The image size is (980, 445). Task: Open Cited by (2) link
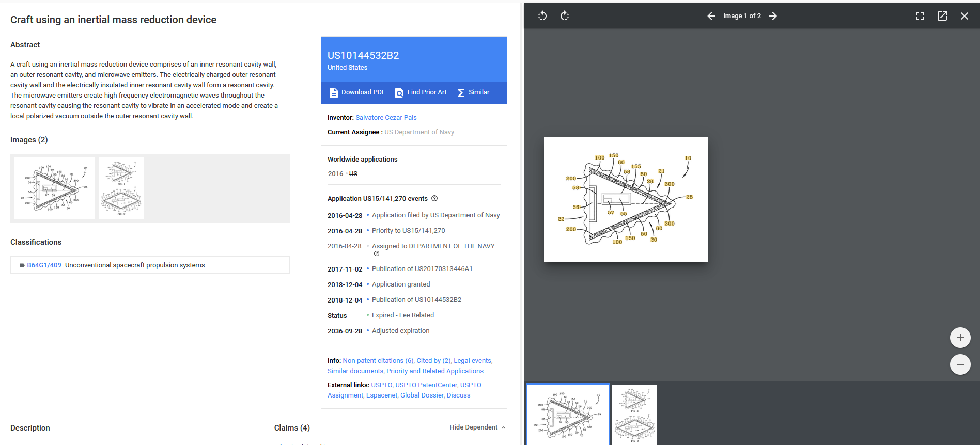coord(433,361)
